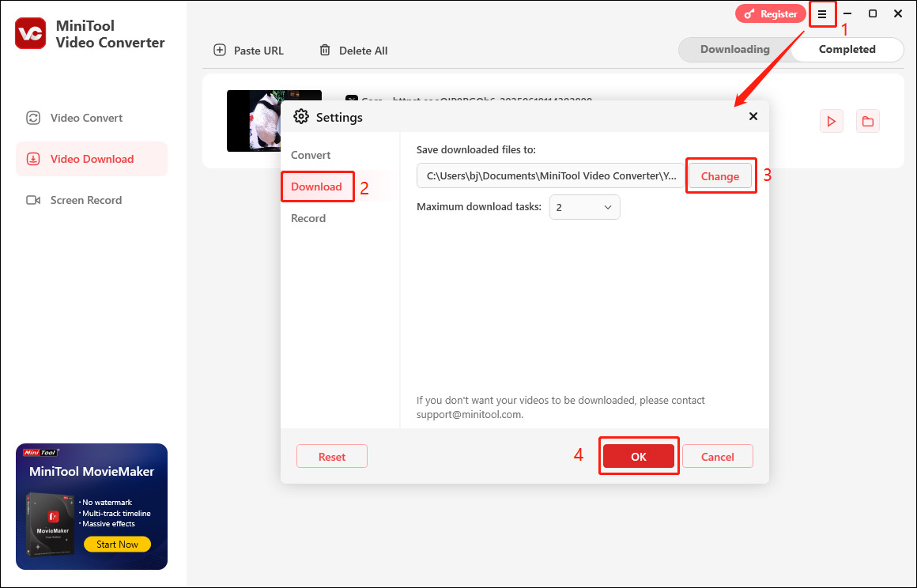Click Paste URL button
Viewport: 917px width, 588px height.
(248, 51)
